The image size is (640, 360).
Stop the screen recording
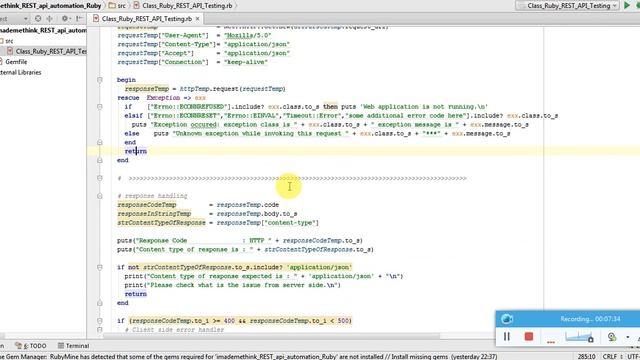pyautogui.click(x=529, y=337)
